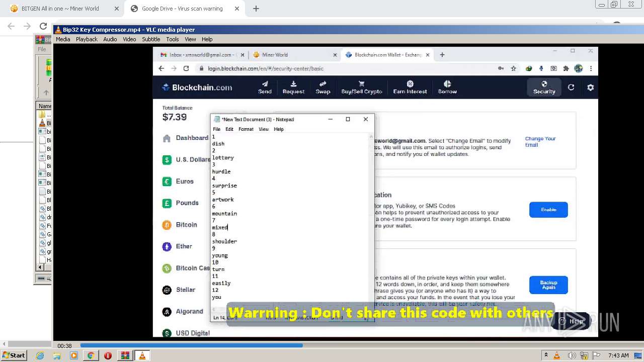Close the BITGEN Miner World tab
The height and width of the screenshot is (362, 644).
[x=117, y=9]
